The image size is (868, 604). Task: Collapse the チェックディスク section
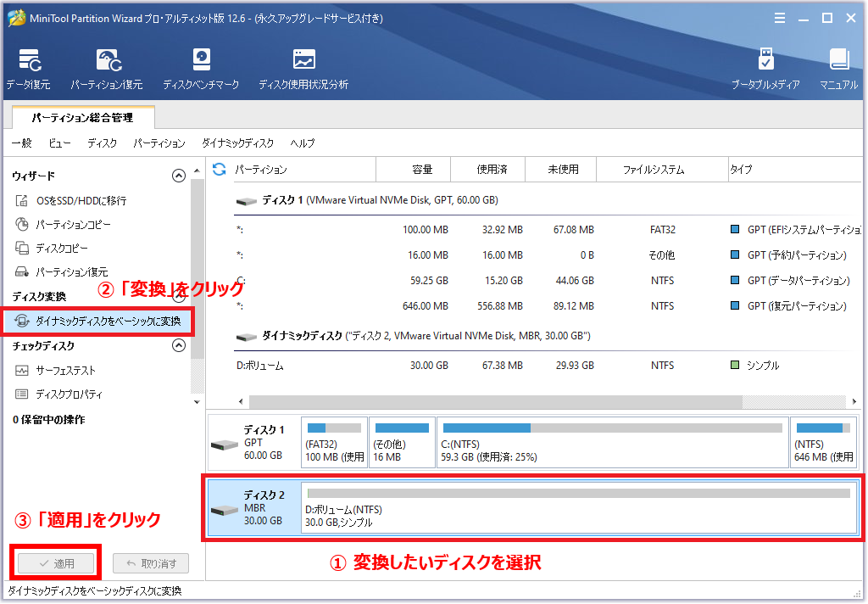(x=178, y=346)
